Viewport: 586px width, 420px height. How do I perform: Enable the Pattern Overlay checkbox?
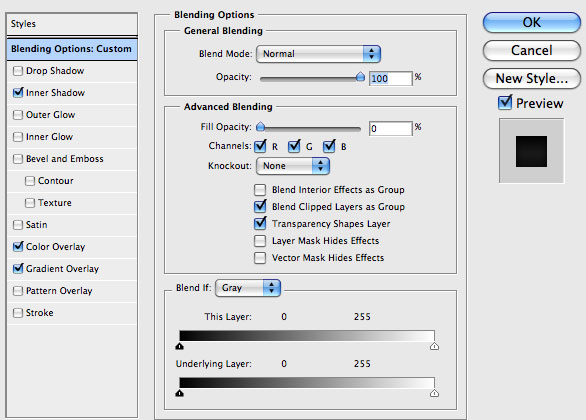point(18,291)
